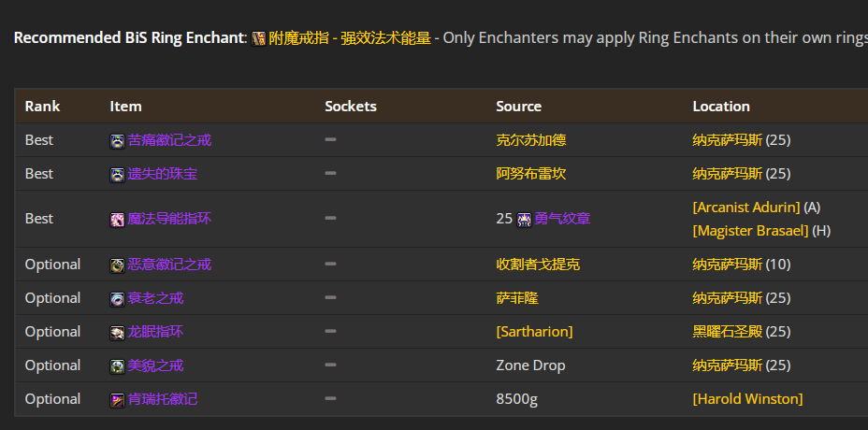Click the 恶意徽记之戒 item icon
The width and height of the screenshot is (868, 430).
(117, 265)
